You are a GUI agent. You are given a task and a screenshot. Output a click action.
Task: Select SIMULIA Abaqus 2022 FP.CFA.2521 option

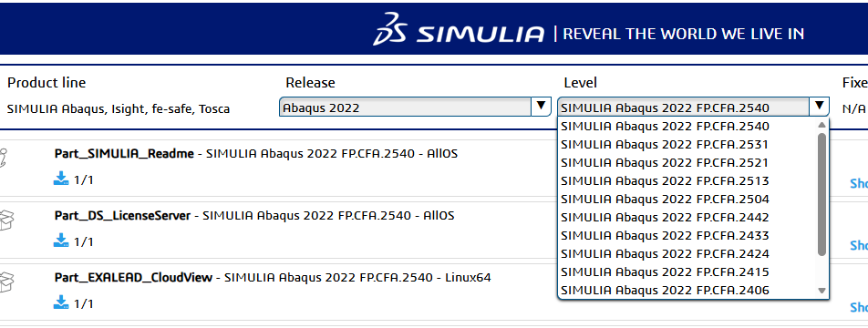pos(687,162)
